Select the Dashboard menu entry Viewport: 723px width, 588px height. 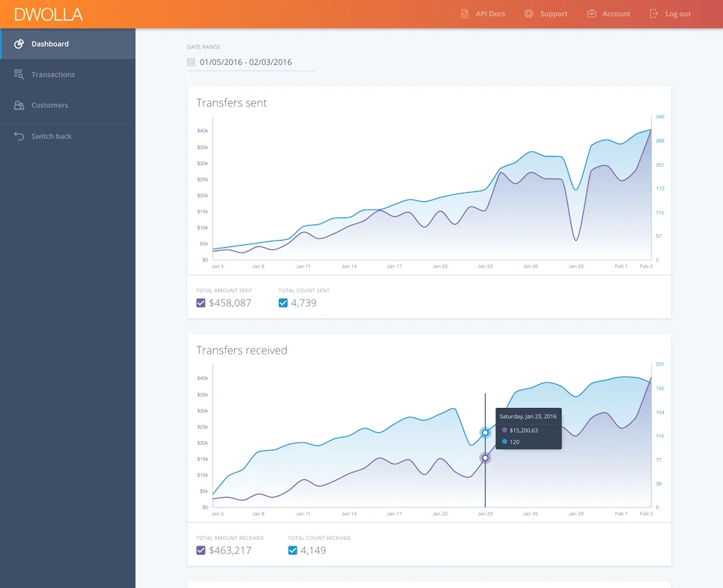(x=49, y=43)
